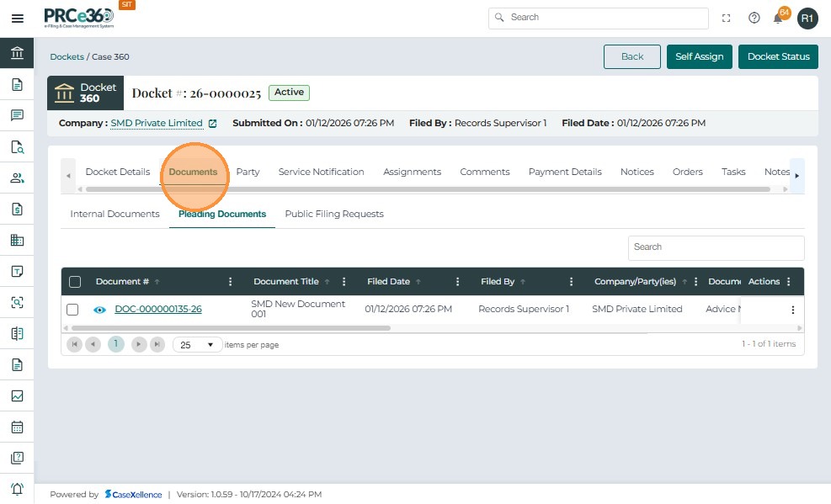This screenshot has height=504, width=831.
Task: Open the help question mark icon
Action: [754, 19]
